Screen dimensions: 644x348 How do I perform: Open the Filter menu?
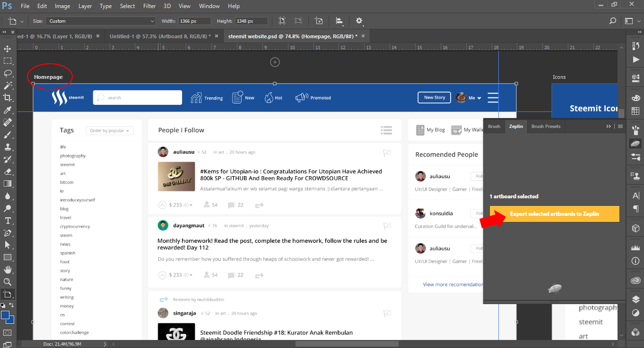click(x=149, y=6)
